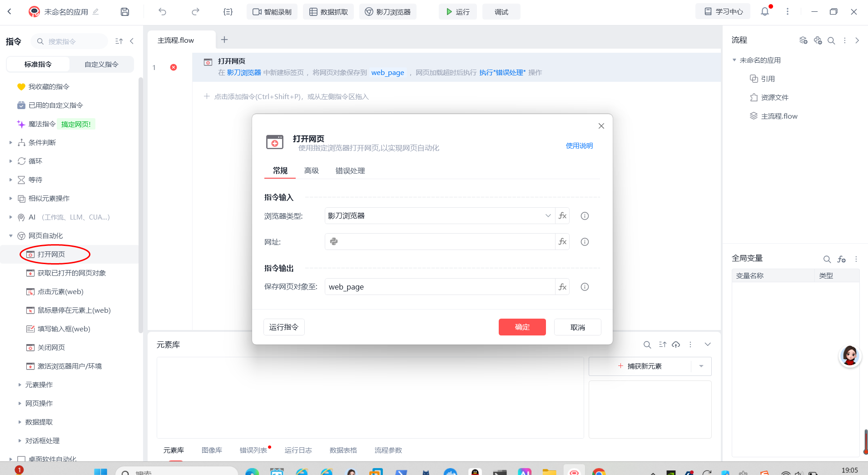Screen dimensions: 868x475
Task: Click 捕获新元素 button
Action: pos(640,366)
